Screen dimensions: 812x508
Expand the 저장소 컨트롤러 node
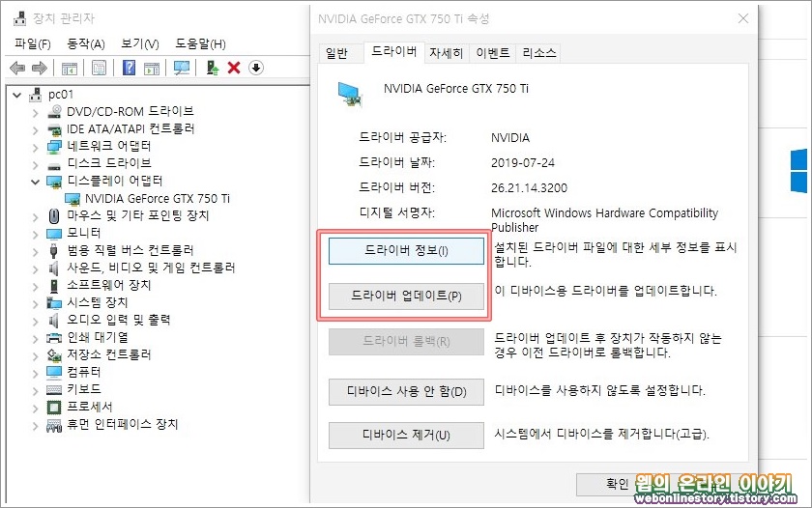(35, 356)
